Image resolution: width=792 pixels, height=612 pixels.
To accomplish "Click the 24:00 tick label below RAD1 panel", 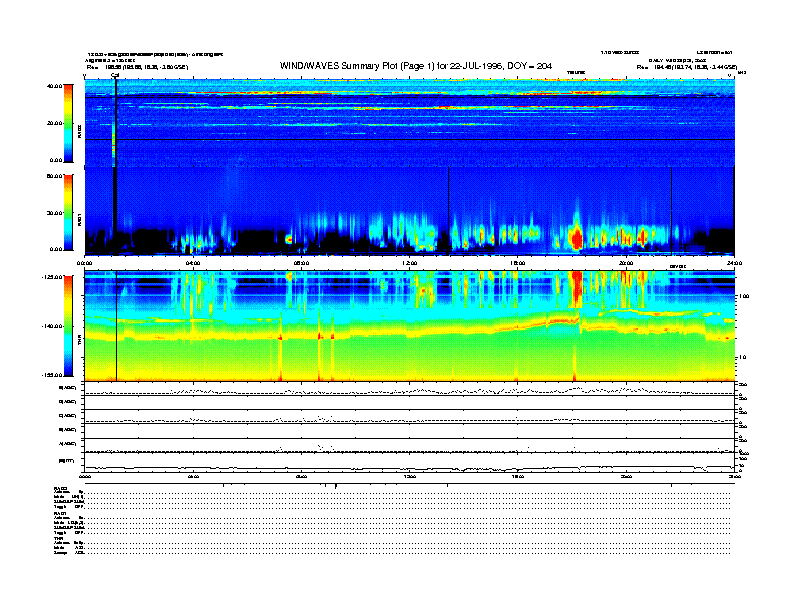I will click(734, 263).
